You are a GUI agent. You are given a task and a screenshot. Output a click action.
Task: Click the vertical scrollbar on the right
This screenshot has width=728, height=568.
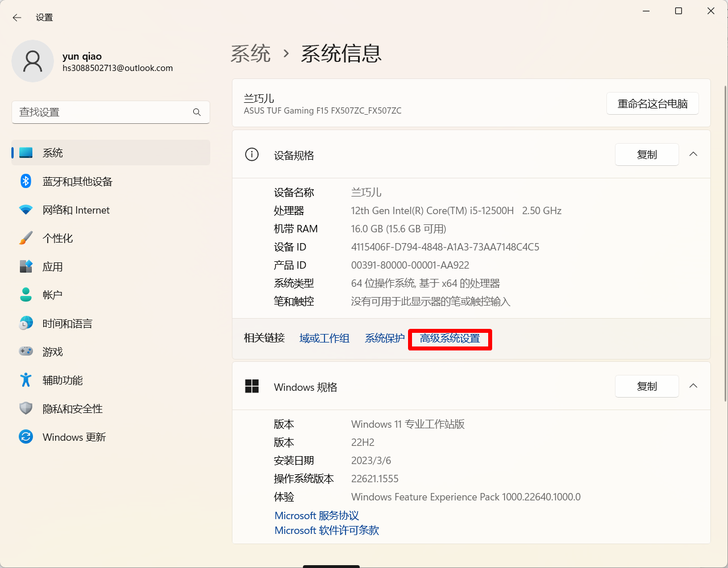pos(725,243)
